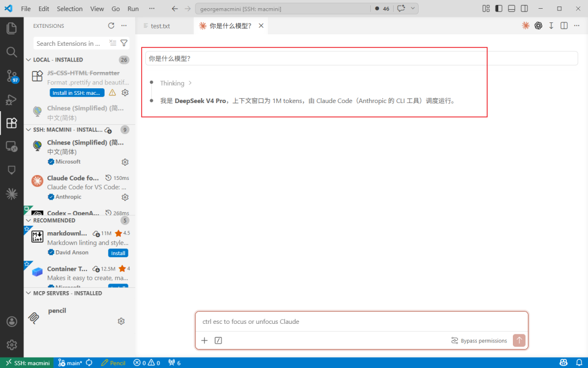Toggle secondary side bar layout
The width and height of the screenshot is (588, 368).
click(524, 9)
